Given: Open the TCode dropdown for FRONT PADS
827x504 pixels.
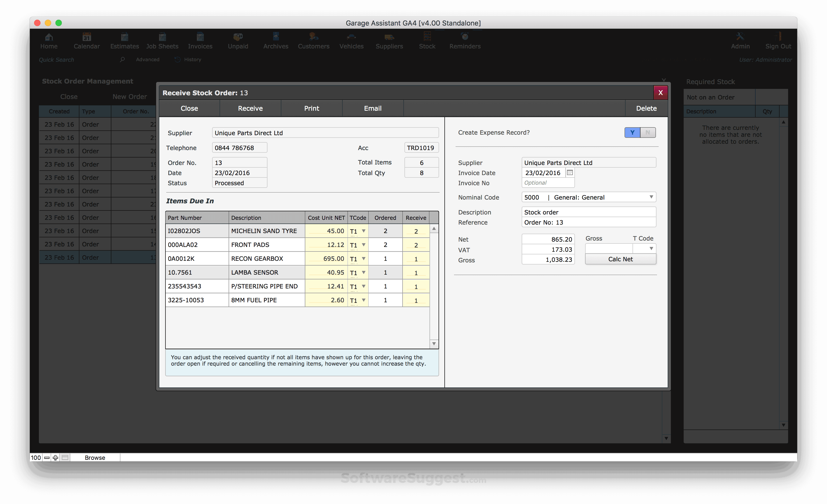Looking at the screenshot, I should pos(363,245).
